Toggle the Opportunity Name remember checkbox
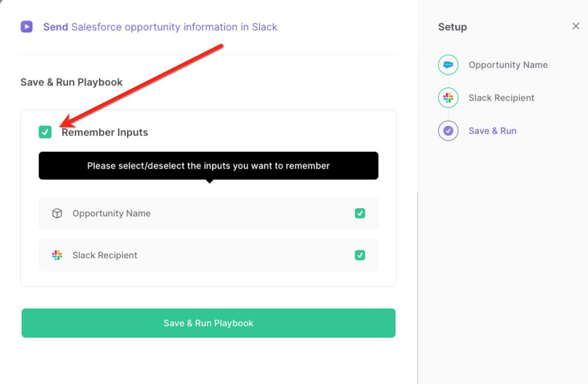The width and height of the screenshot is (588, 384). coord(360,213)
